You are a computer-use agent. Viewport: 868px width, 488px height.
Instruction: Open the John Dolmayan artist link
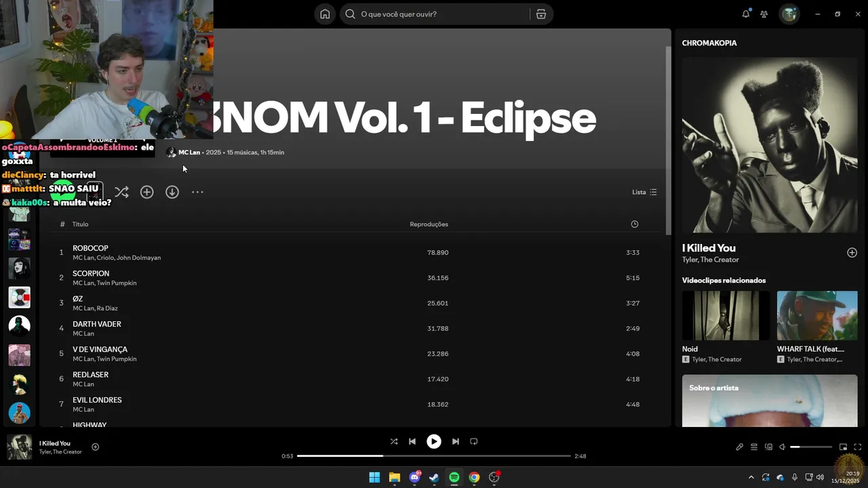click(x=138, y=258)
